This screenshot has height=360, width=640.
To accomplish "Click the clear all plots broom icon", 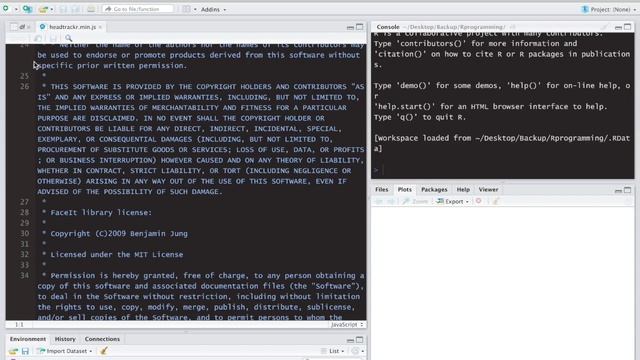I will (x=496, y=201).
